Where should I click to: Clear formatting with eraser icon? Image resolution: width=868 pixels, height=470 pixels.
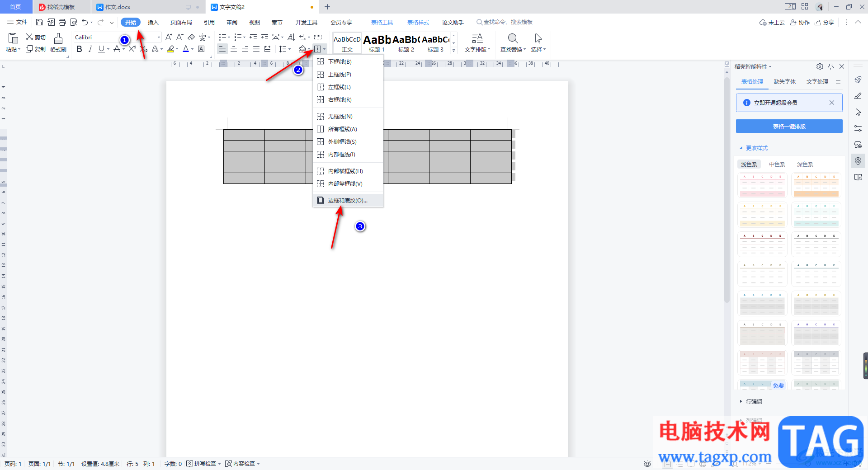click(191, 37)
